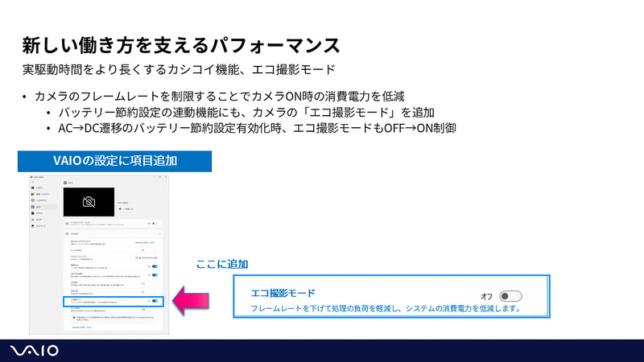Open the Windows settings link at the bottom of the list
This screenshot has width=644, height=362.
point(82,327)
